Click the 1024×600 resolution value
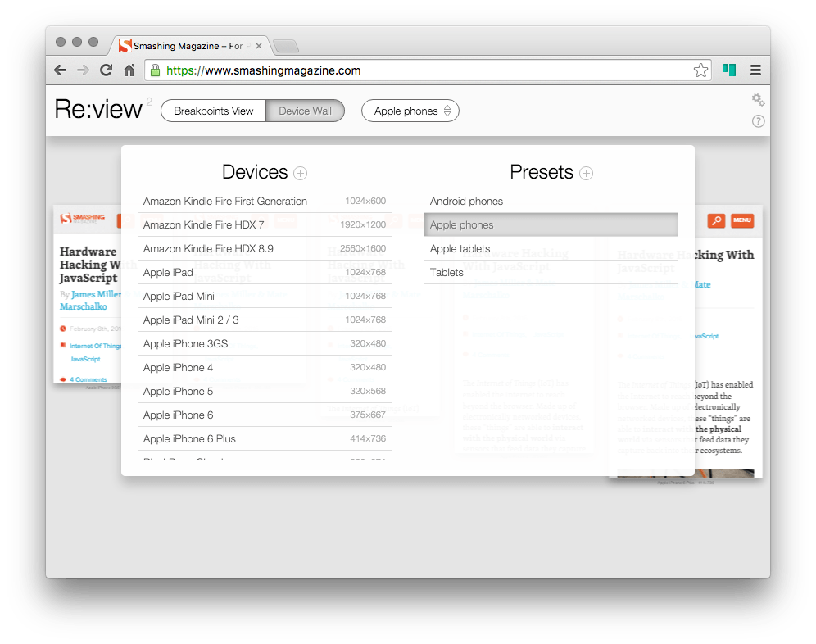Viewport: 816px width, 644px height. pos(365,201)
